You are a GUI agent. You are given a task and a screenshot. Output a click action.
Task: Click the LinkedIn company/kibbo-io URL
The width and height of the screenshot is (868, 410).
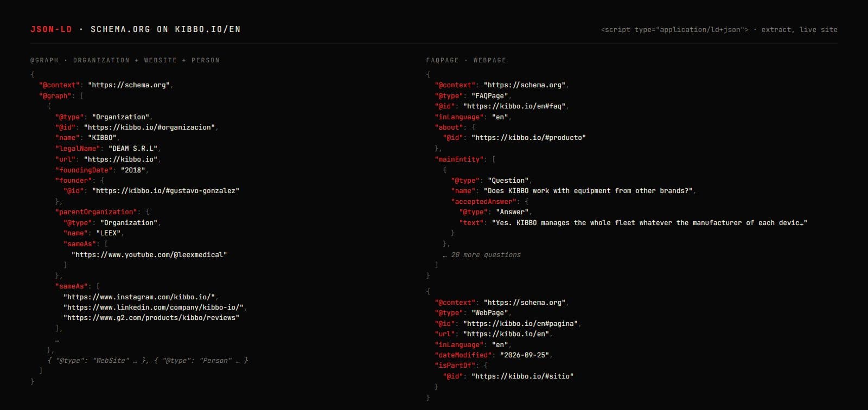[x=154, y=307]
